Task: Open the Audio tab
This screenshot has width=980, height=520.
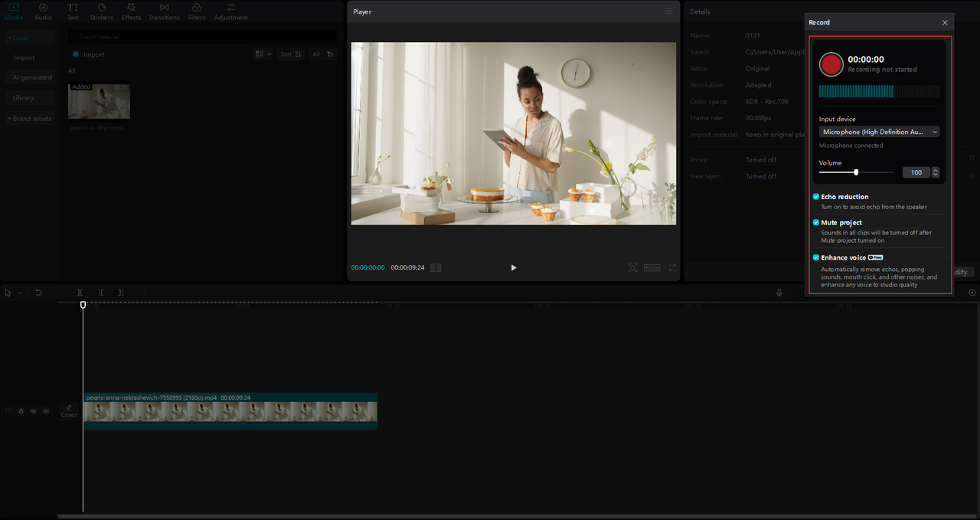Action: coord(43,11)
